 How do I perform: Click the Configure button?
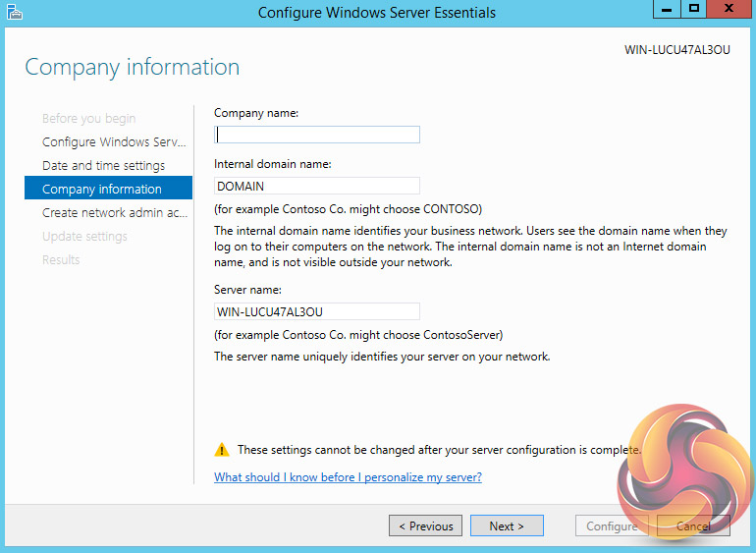pyautogui.click(x=611, y=526)
